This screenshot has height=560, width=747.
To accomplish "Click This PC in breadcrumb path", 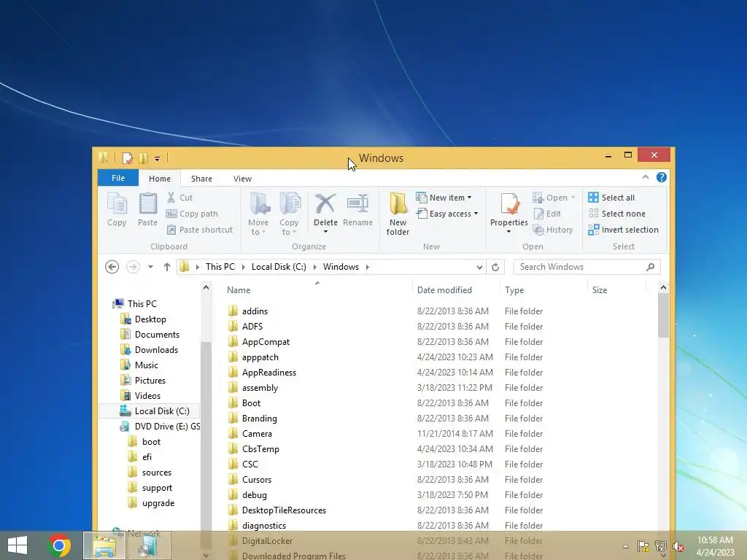I will [220, 267].
